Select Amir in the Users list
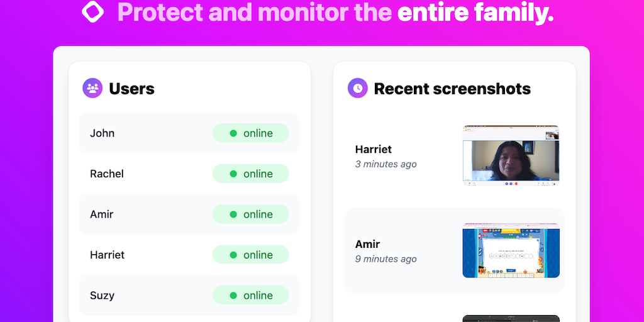The image size is (644, 322). [x=102, y=214]
